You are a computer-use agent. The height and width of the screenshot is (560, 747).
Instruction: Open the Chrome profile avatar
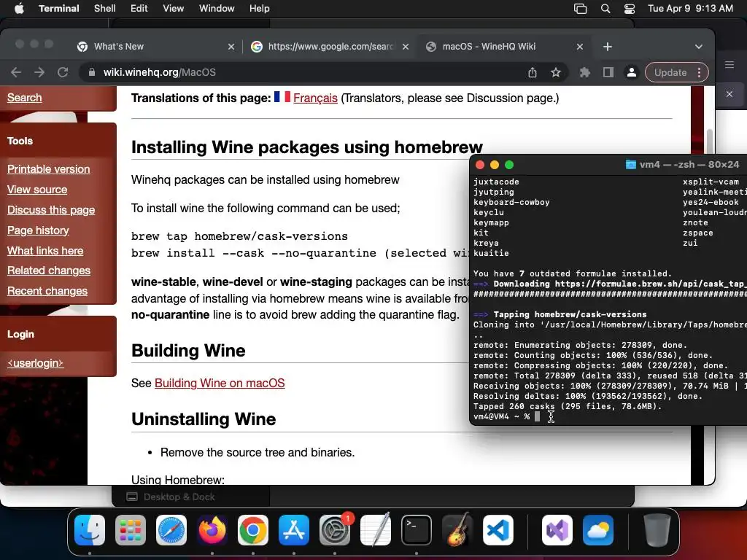pyautogui.click(x=631, y=72)
